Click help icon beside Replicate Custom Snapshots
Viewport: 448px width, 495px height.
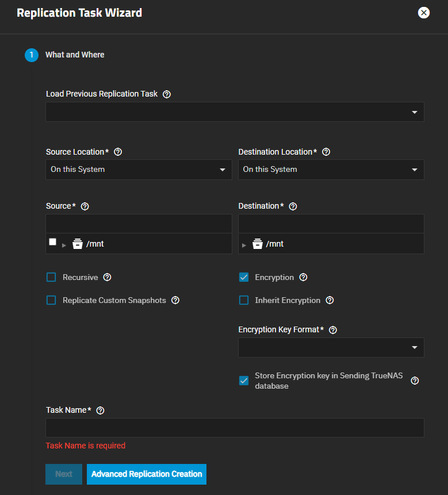[175, 300]
